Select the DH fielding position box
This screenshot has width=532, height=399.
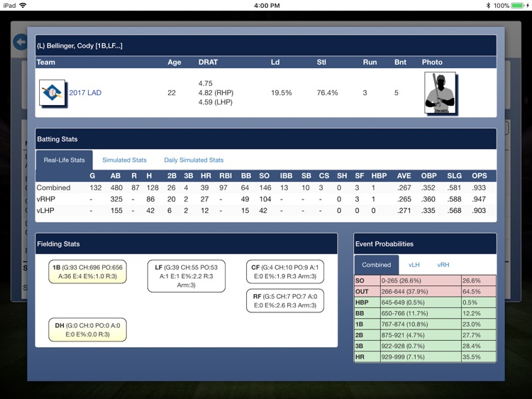87,329
